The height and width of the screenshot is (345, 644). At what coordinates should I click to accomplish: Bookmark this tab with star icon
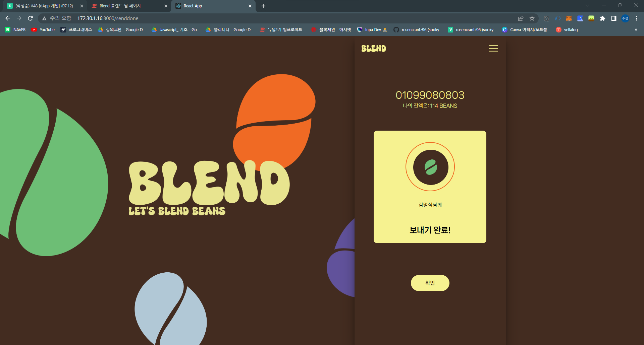tap(532, 18)
